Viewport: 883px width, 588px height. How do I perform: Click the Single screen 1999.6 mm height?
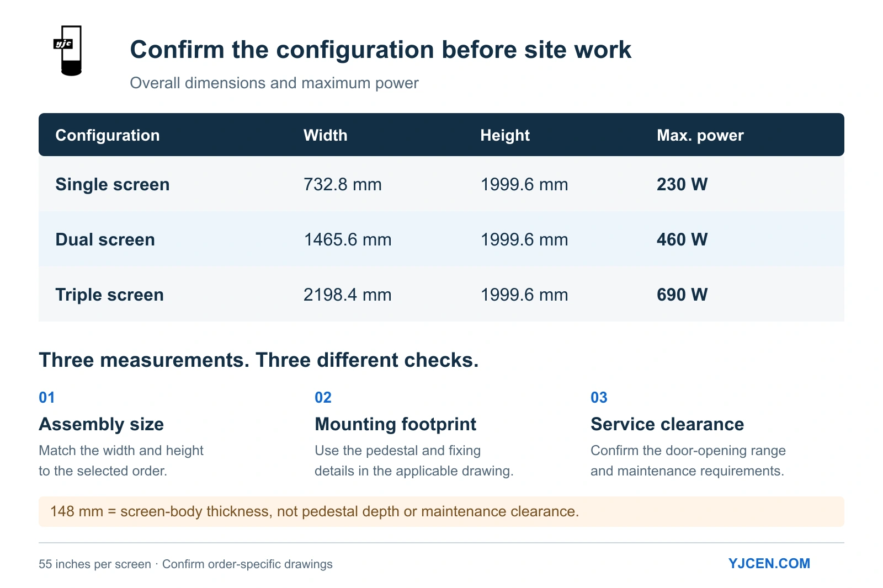tap(524, 184)
